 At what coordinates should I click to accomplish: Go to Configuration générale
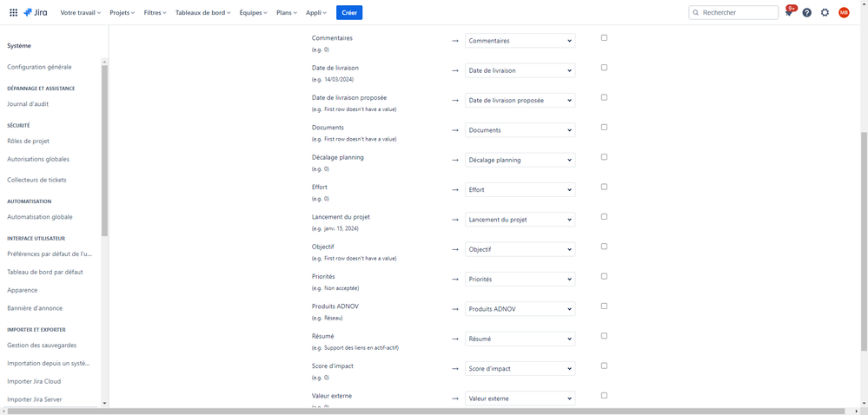(x=39, y=67)
